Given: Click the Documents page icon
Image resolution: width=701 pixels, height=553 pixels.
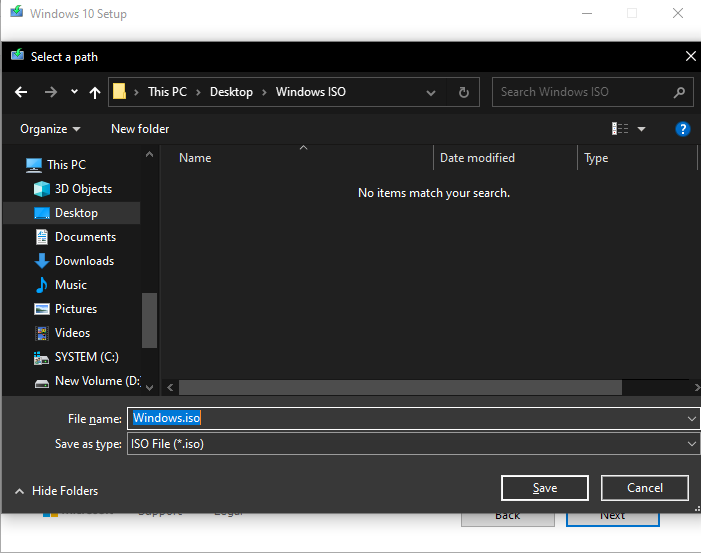Looking at the screenshot, I should pos(42,237).
